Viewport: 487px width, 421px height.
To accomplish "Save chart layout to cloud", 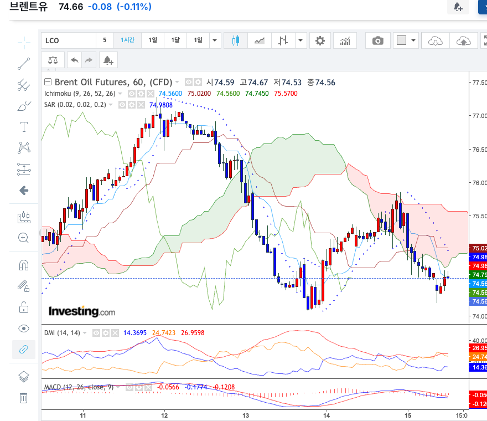I will click(x=463, y=41).
